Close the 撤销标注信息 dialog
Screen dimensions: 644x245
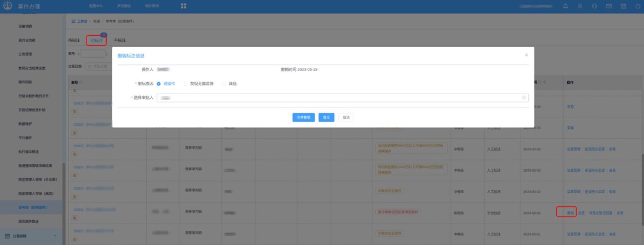point(526,55)
